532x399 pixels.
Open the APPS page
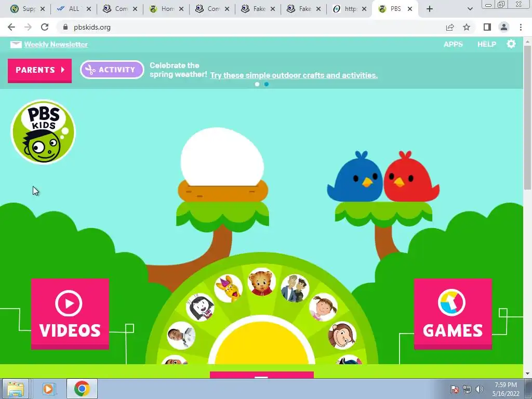pyautogui.click(x=453, y=44)
